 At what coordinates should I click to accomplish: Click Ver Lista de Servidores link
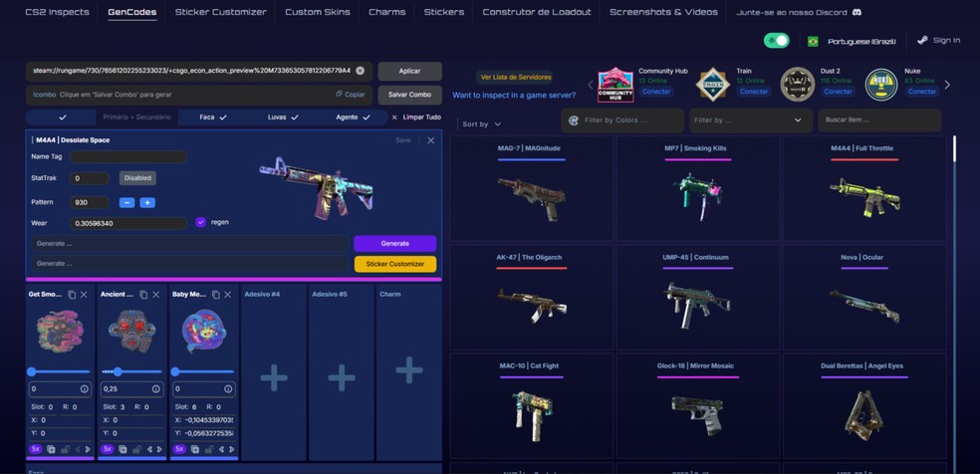tap(516, 78)
